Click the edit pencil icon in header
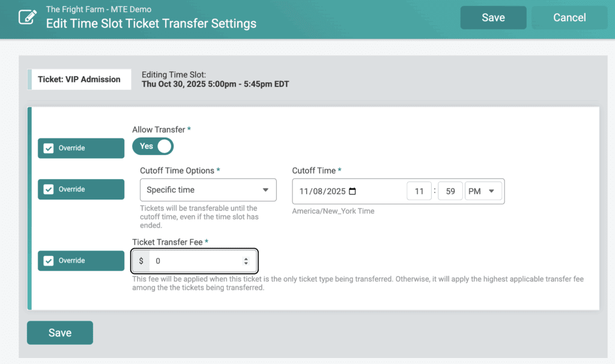This screenshot has width=615, height=364. pyautogui.click(x=27, y=17)
